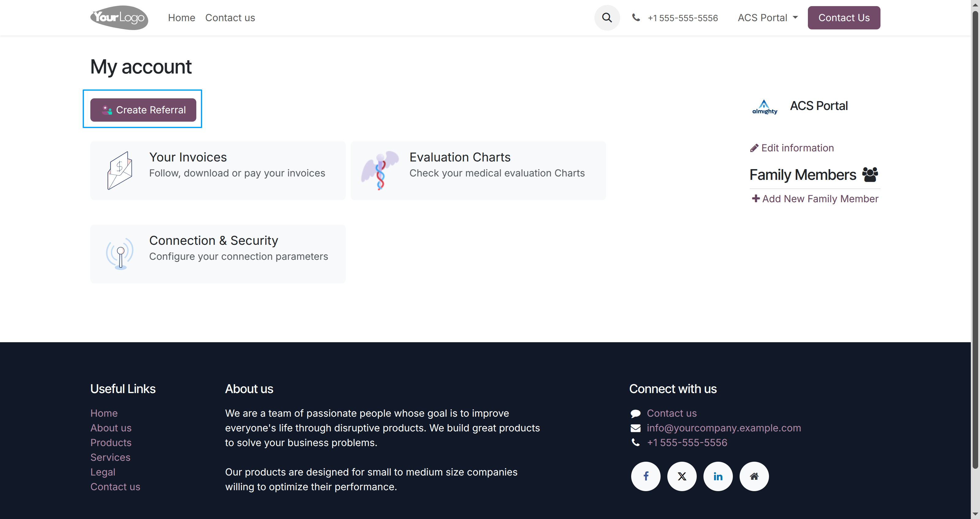The height and width of the screenshot is (519, 980).
Task: Click the home icon in footer socials
Action: tap(754, 476)
